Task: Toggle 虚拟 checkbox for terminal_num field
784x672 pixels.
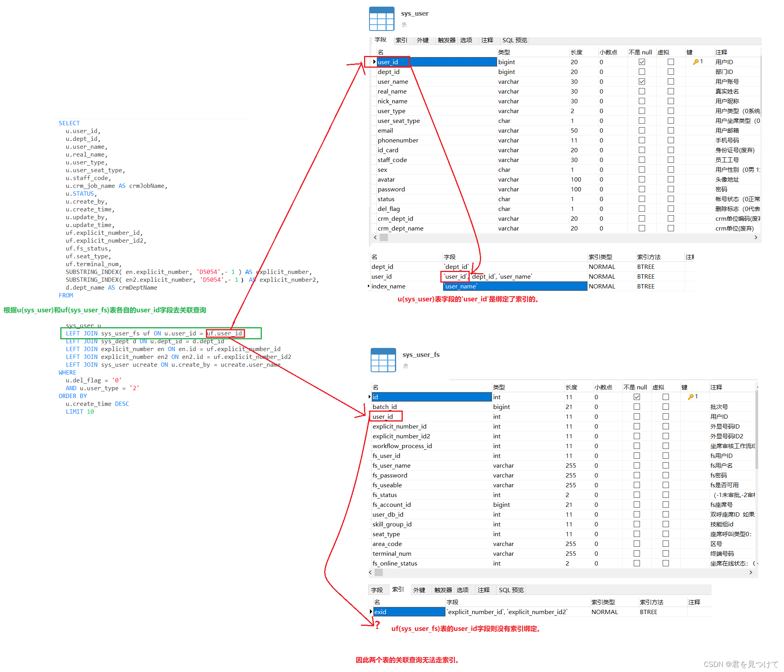Action: tap(665, 553)
